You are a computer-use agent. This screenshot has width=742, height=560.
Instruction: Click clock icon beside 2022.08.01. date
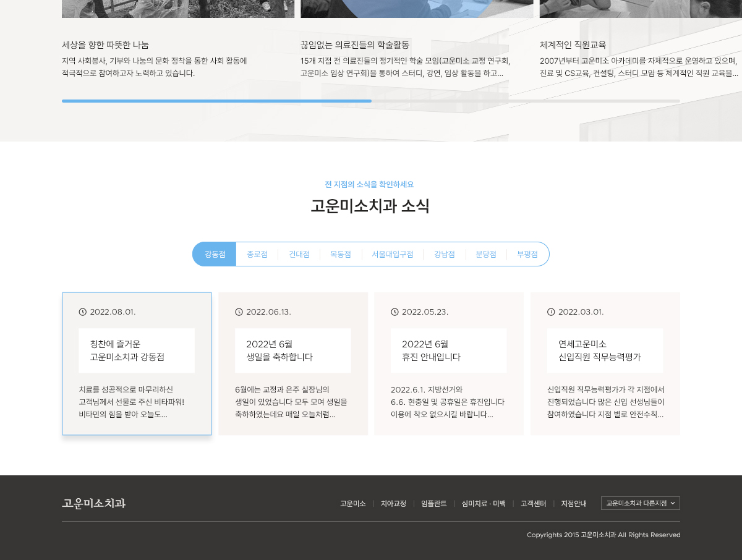83,312
